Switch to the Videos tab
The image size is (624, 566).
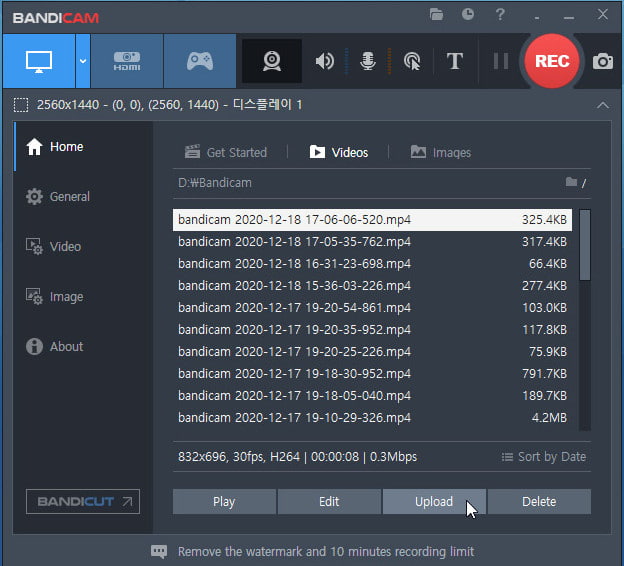point(339,152)
